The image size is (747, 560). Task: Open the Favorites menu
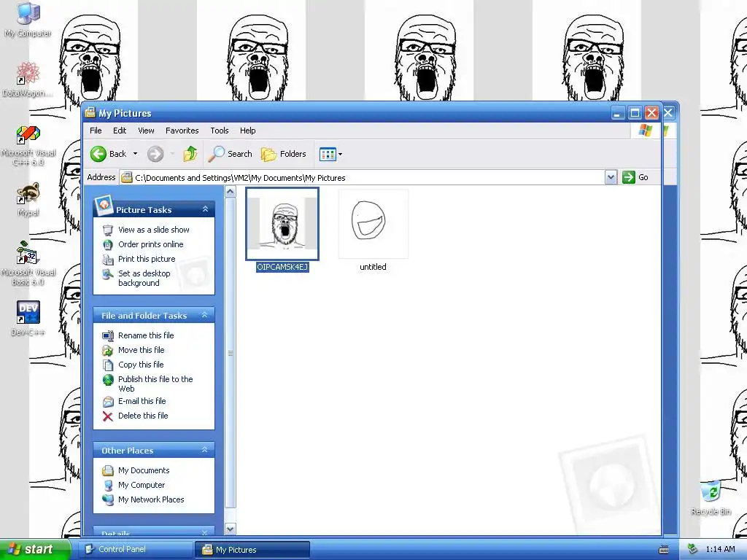coord(182,131)
